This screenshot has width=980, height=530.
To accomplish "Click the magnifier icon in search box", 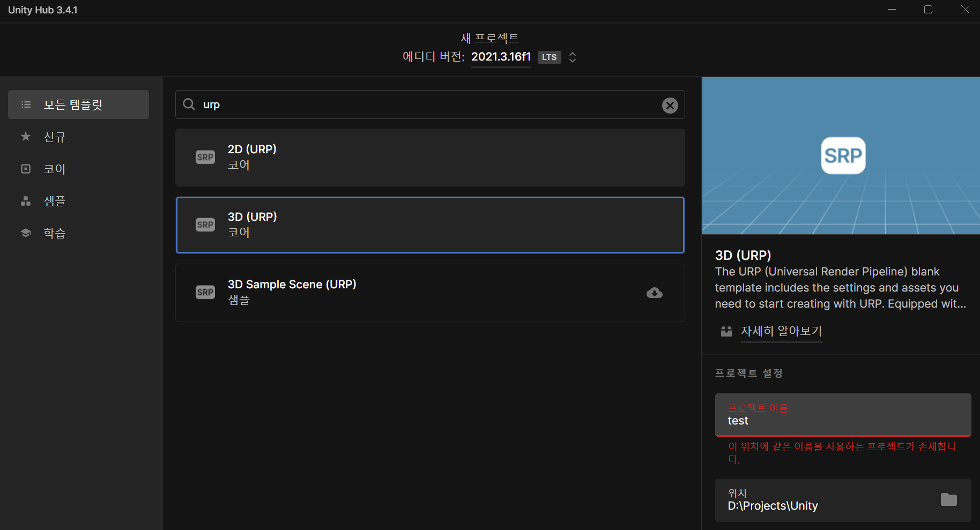I will 189,104.
